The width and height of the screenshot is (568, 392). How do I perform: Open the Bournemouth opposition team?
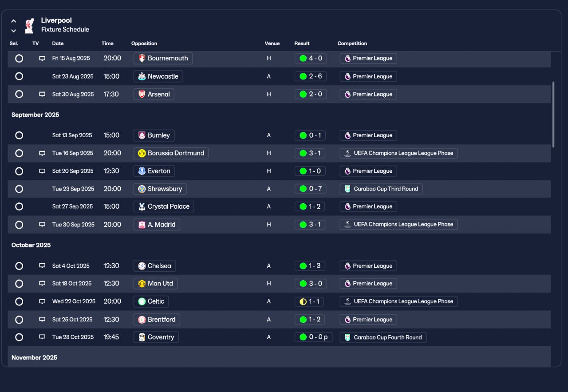coord(163,58)
